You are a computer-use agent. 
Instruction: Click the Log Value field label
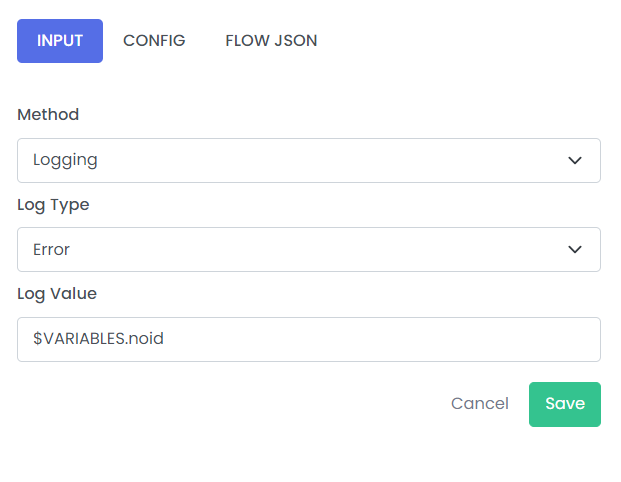click(x=57, y=294)
